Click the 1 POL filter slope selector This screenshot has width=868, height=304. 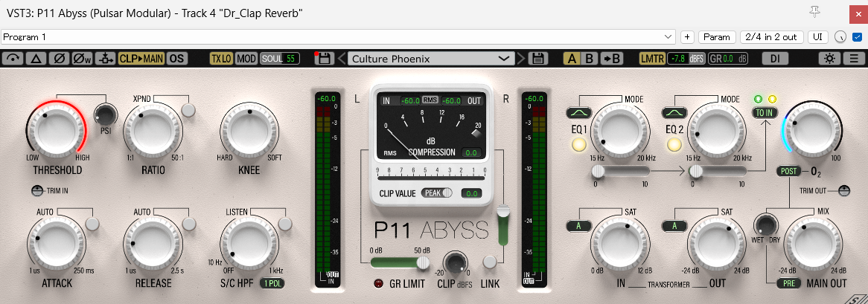coord(271,283)
